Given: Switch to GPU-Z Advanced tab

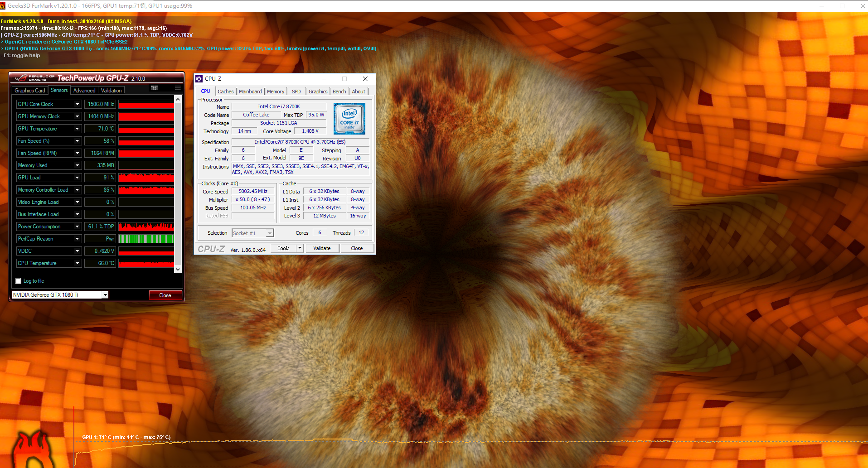Looking at the screenshot, I should [x=84, y=91].
